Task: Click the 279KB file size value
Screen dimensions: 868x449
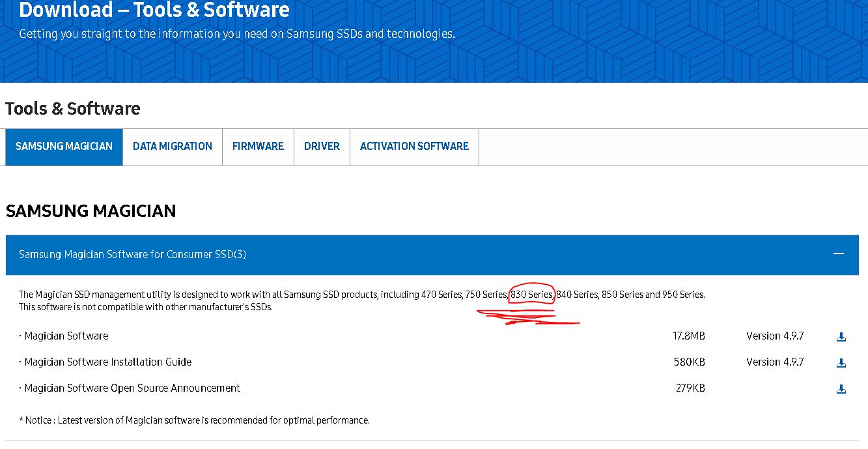Action: point(690,388)
